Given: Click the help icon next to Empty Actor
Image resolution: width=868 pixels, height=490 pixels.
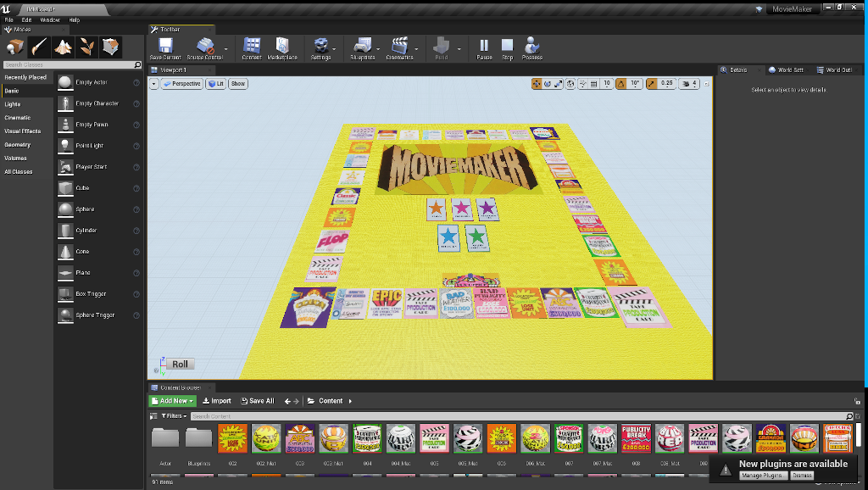Looking at the screenshot, I should click(136, 82).
